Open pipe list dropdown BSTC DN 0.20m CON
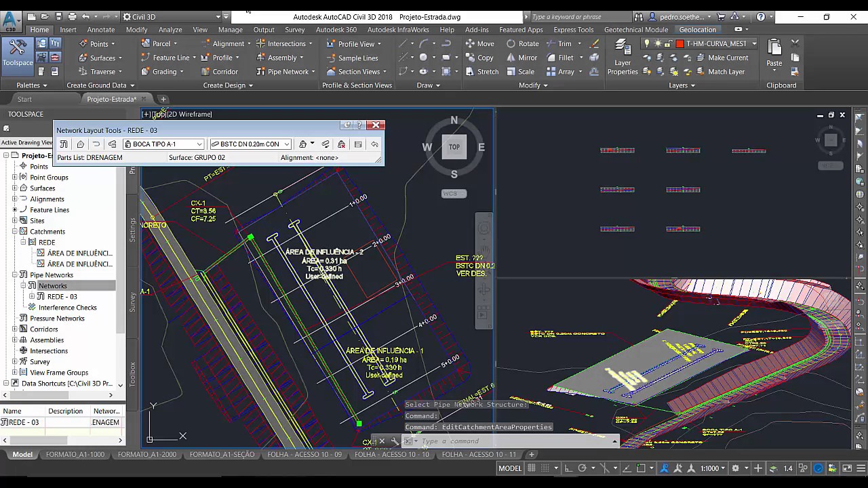Screen dimensions: 868x488 (x=250, y=144)
